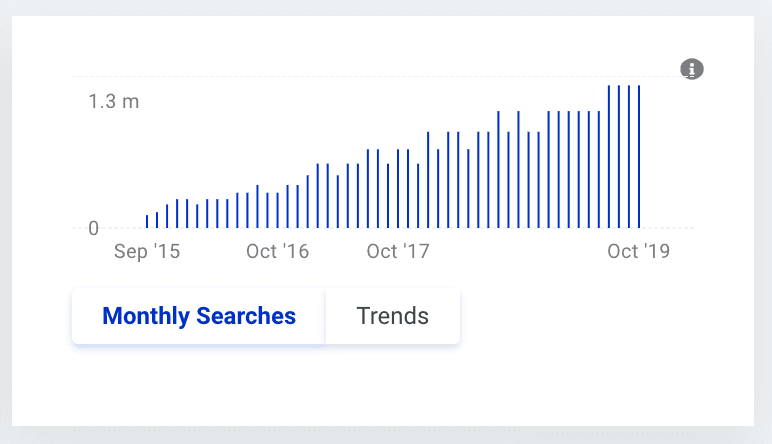772x444 pixels.
Task: Click the leftmost bar in the chart
Action: click(147, 222)
